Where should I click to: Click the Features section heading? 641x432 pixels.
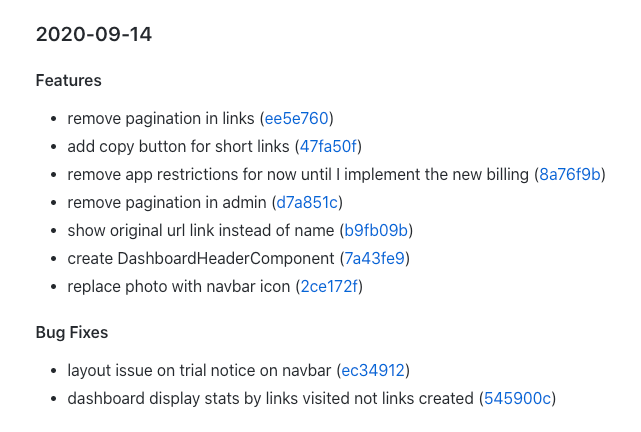tap(68, 80)
